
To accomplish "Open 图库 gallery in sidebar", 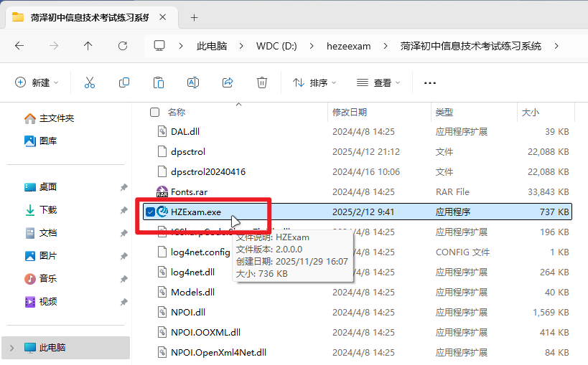I will tap(40, 141).
